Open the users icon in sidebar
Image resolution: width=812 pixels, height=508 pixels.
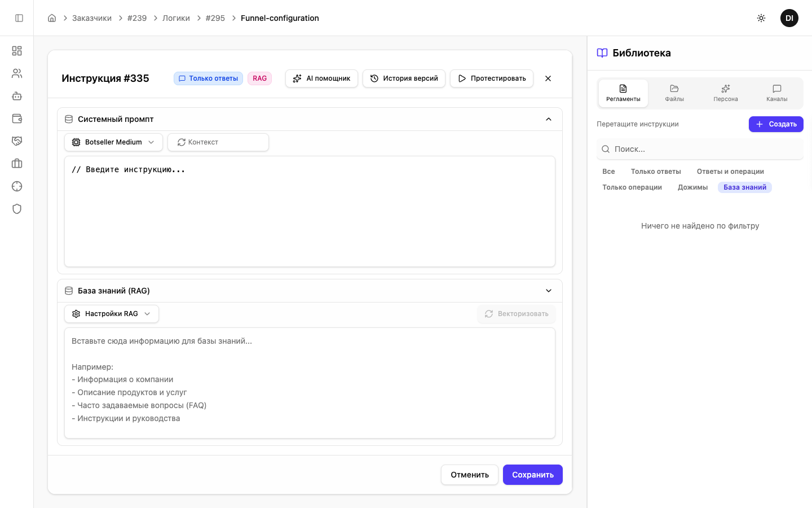tap(17, 73)
